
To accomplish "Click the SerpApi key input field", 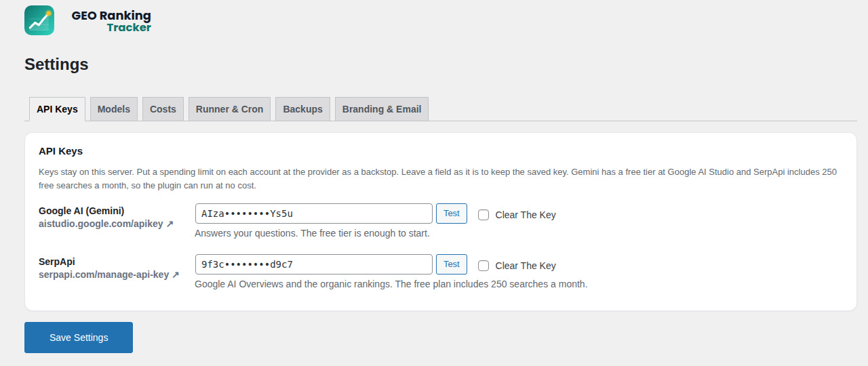I will click(313, 264).
